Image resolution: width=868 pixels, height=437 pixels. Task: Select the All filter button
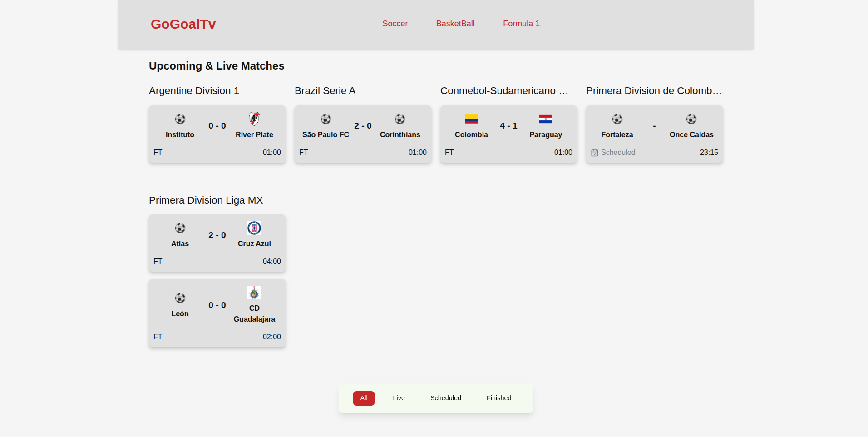[x=364, y=398]
